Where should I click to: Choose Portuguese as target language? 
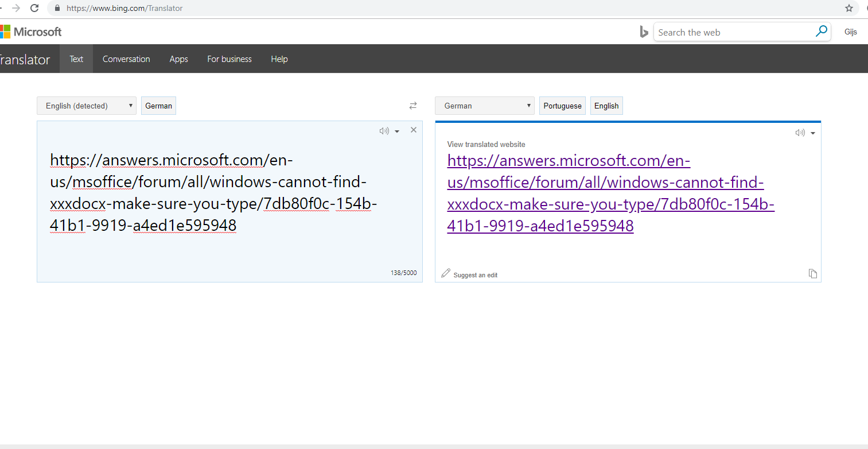562,106
